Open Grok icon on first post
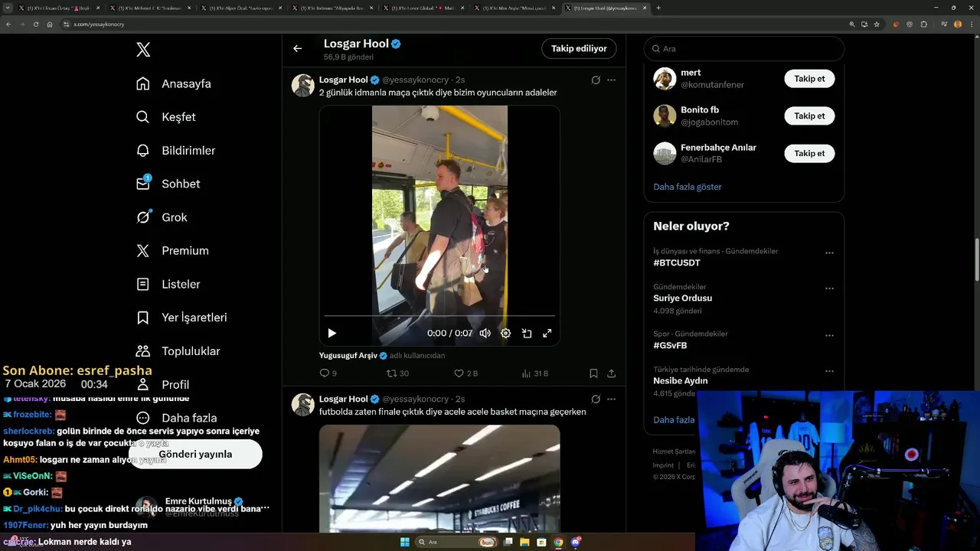The height and width of the screenshot is (551, 980). point(596,80)
